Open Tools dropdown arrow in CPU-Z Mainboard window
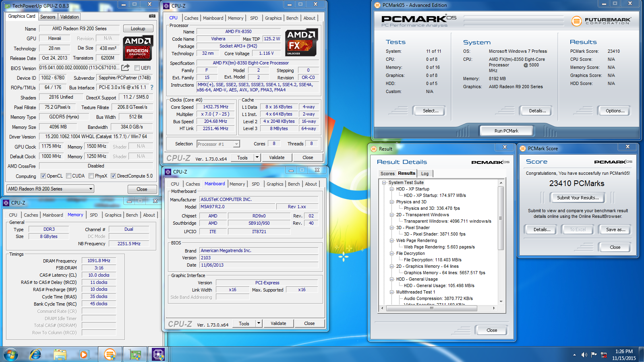Image resolution: width=644 pixels, height=362 pixels. 259,323
